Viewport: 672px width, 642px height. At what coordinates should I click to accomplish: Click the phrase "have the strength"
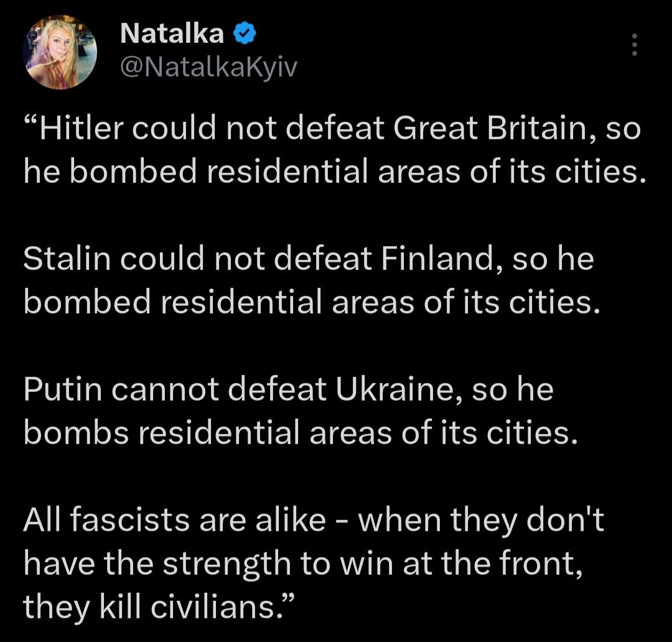[156, 564]
